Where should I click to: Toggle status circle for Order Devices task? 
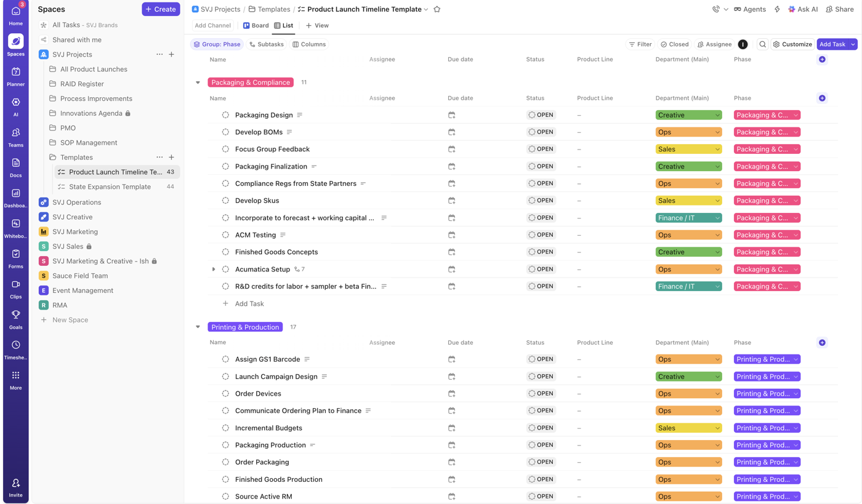225,394
